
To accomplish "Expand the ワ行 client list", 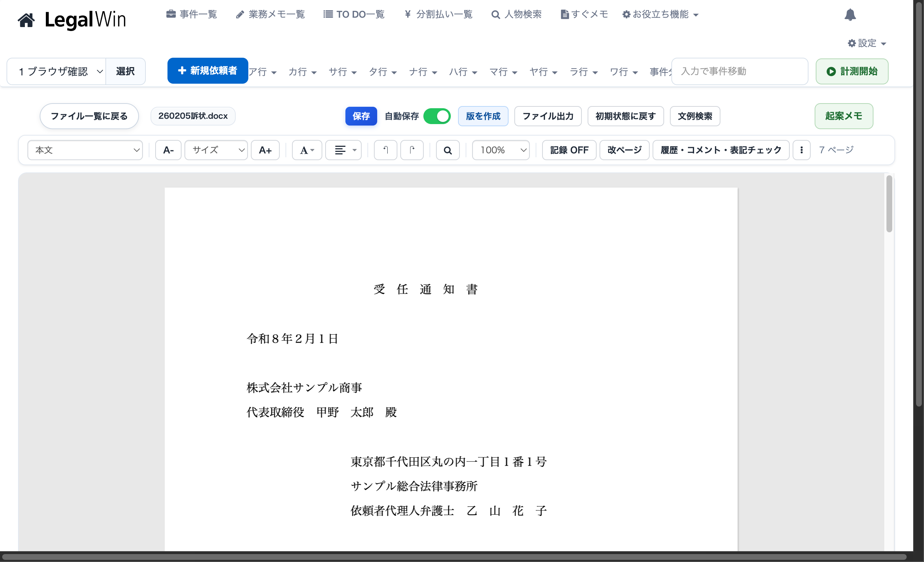I will coord(624,71).
